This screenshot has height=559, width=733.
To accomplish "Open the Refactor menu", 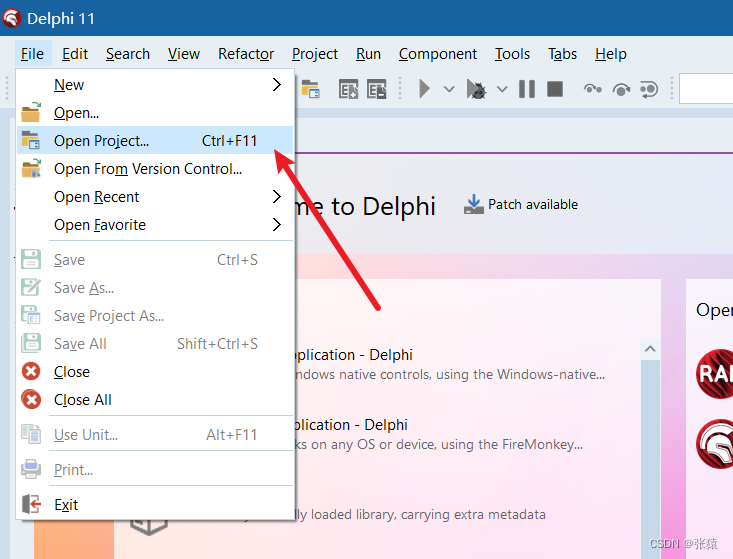I will pyautogui.click(x=246, y=54).
